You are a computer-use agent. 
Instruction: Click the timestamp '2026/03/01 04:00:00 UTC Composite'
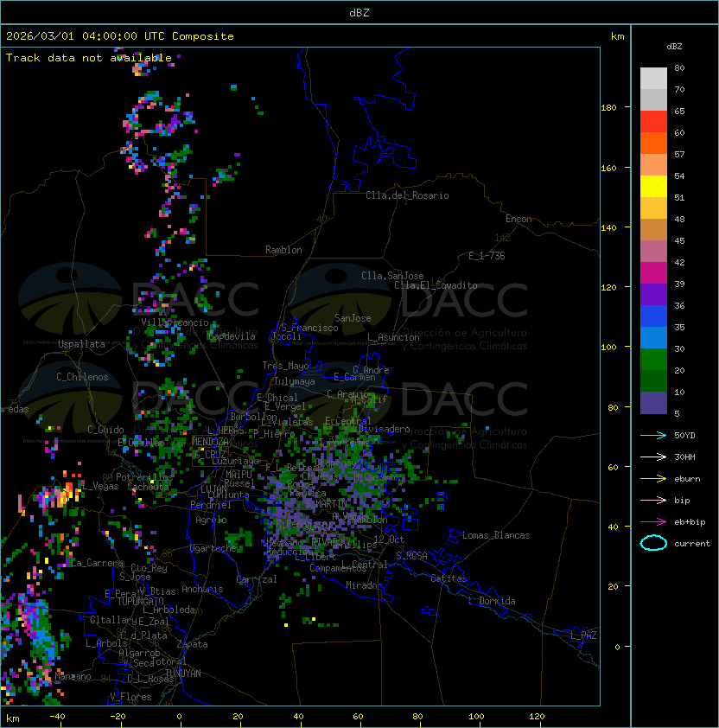click(x=120, y=36)
